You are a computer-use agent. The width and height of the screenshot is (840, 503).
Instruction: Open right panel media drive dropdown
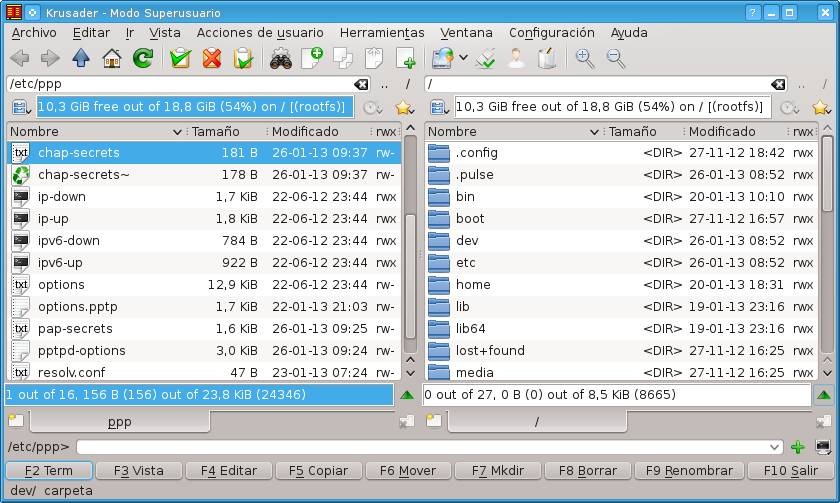439,108
